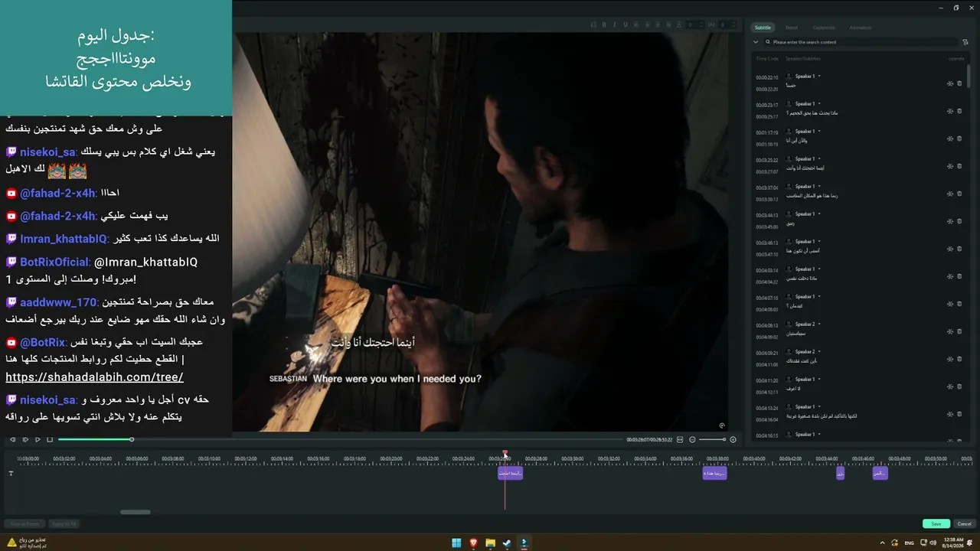Delete the subtitle at 00:03:37:04
This screenshot has height=551, width=980.
tap(959, 194)
